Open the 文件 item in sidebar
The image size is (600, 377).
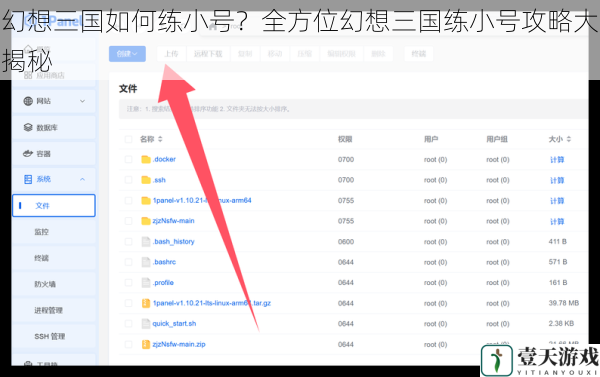pos(54,206)
